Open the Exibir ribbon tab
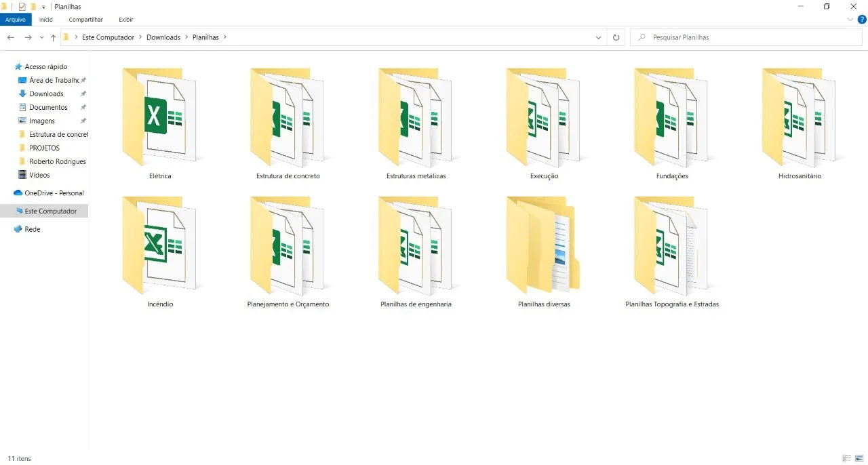The width and height of the screenshot is (868, 465). click(x=126, y=20)
